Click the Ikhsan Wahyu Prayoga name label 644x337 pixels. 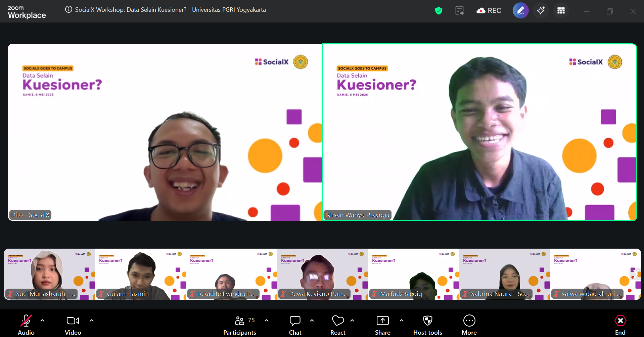coord(358,215)
